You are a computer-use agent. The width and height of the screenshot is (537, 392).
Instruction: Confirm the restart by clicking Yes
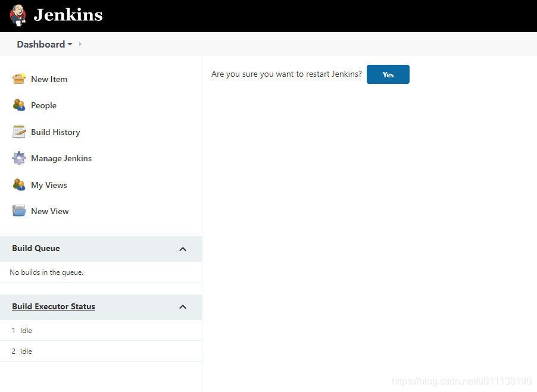tap(388, 74)
